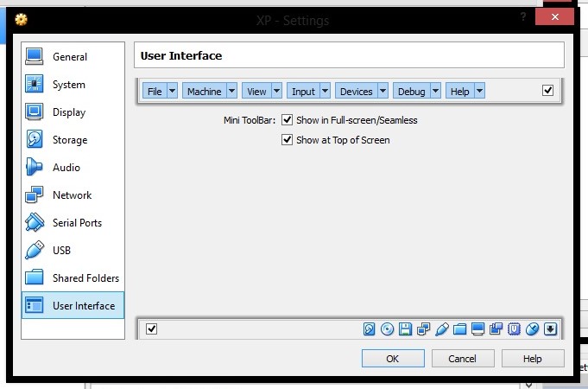Click the optical disc status bar icon
Screen dimensions: 588x389
388,328
